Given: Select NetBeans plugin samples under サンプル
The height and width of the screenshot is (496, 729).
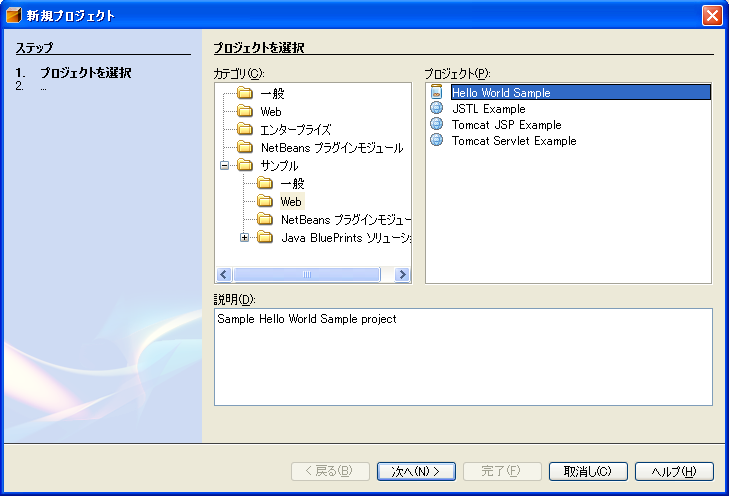Looking at the screenshot, I should click(x=345, y=220).
